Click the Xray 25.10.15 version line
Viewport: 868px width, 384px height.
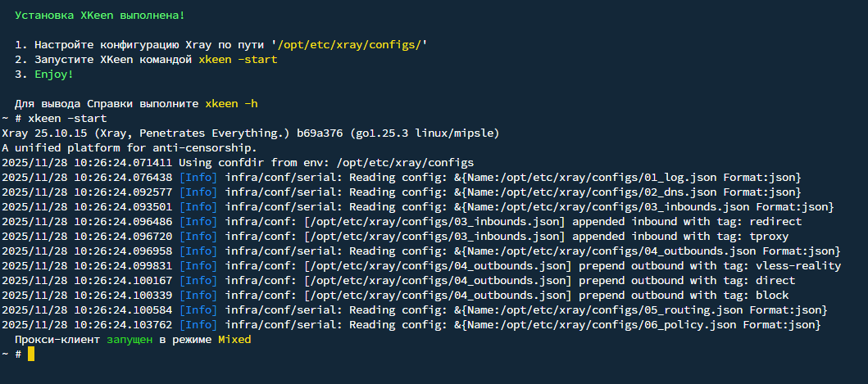click(251, 133)
